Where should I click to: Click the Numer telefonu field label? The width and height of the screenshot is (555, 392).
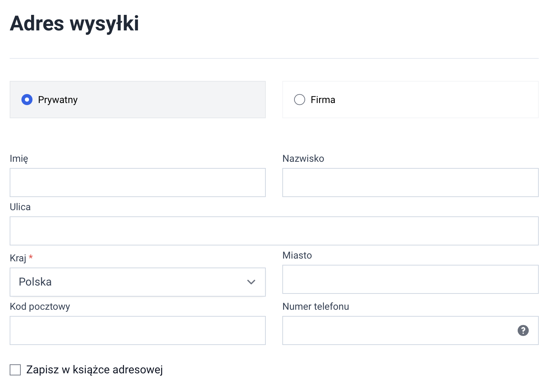[x=316, y=307]
